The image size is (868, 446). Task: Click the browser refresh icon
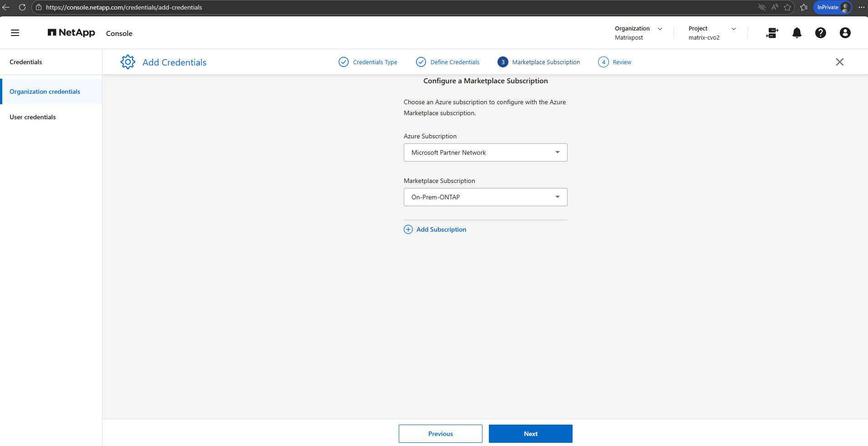coord(22,7)
